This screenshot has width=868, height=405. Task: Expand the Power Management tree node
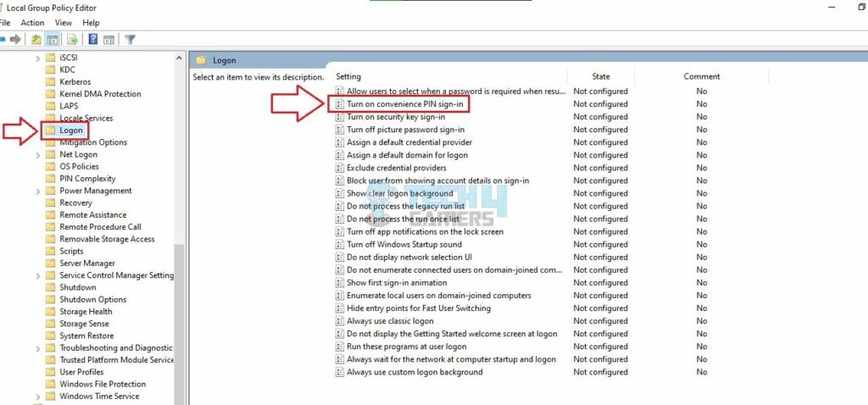[x=37, y=191]
